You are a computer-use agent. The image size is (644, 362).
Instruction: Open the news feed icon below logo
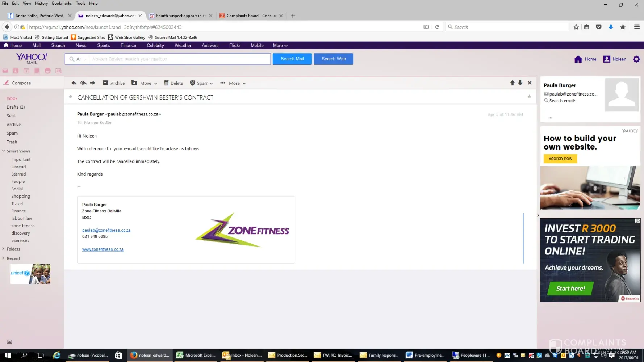pyautogui.click(x=58, y=71)
